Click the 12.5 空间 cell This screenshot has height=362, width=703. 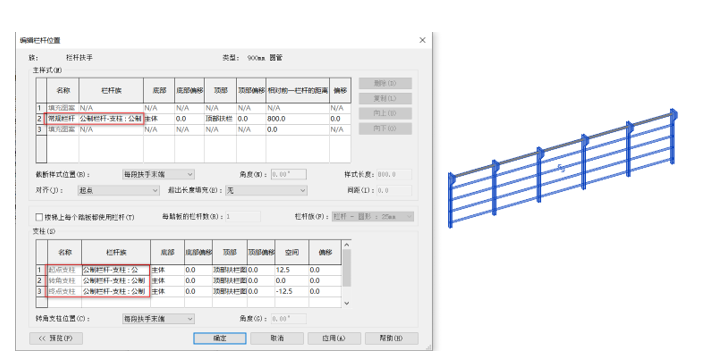(291, 270)
